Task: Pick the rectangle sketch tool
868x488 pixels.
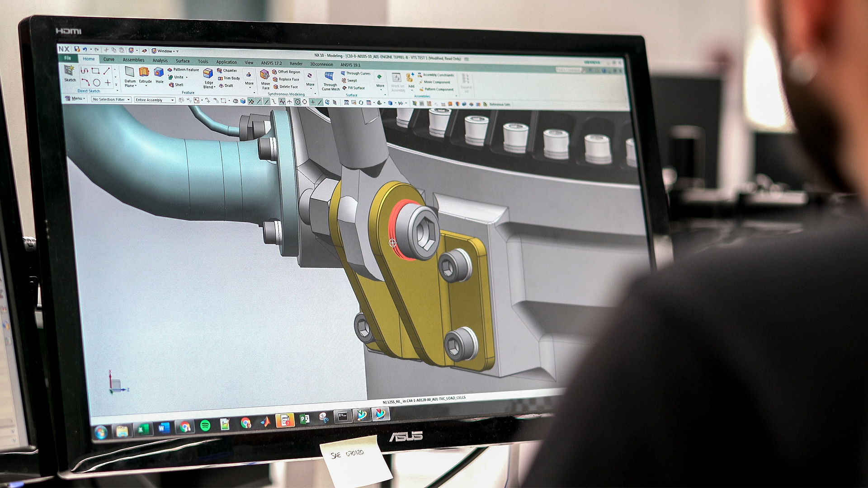Action: point(95,71)
